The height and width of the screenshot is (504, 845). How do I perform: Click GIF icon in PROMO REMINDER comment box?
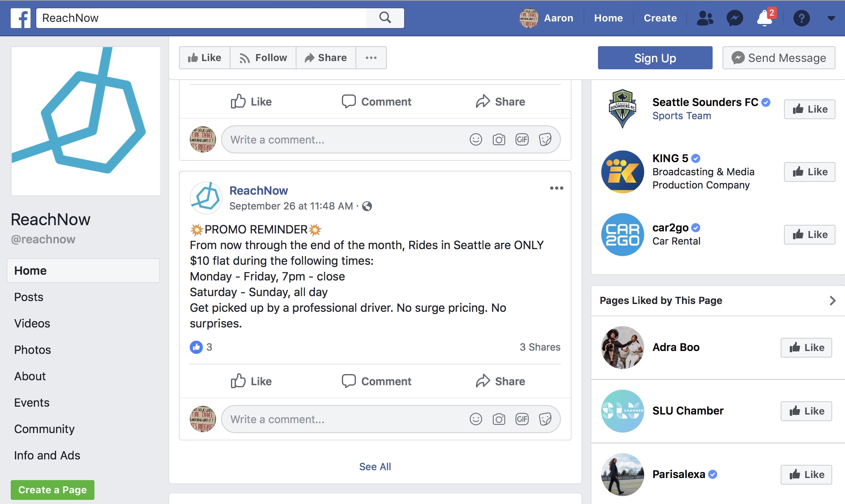click(522, 419)
